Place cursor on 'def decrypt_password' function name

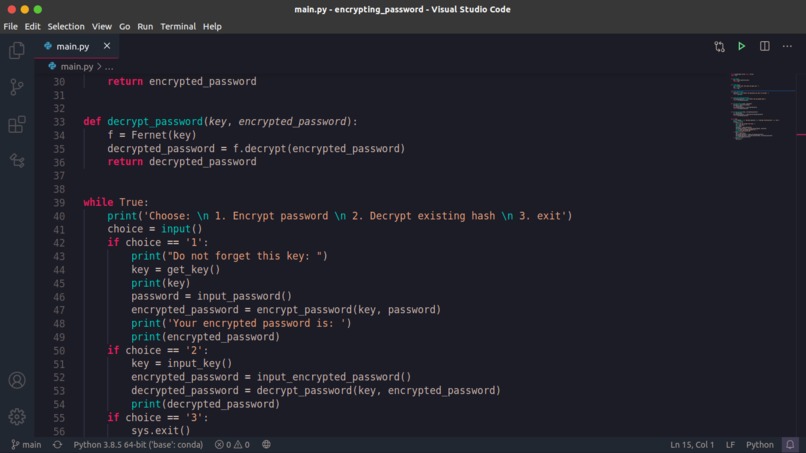[155, 121]
